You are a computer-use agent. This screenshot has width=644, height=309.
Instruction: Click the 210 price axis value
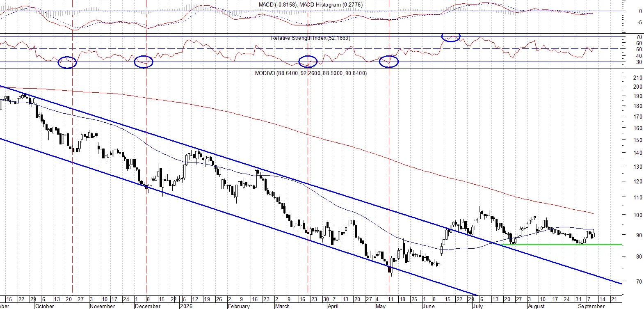(638, 78)
